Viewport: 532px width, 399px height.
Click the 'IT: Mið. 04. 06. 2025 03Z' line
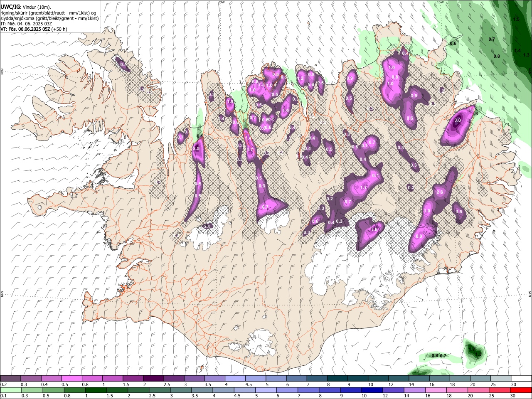point(26,24)
